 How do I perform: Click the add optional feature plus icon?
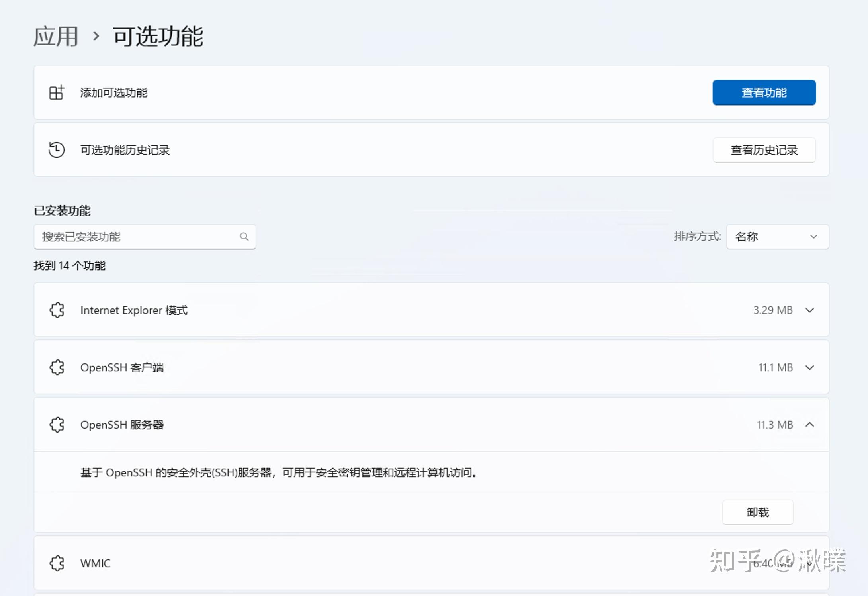(x=57, y=92)
